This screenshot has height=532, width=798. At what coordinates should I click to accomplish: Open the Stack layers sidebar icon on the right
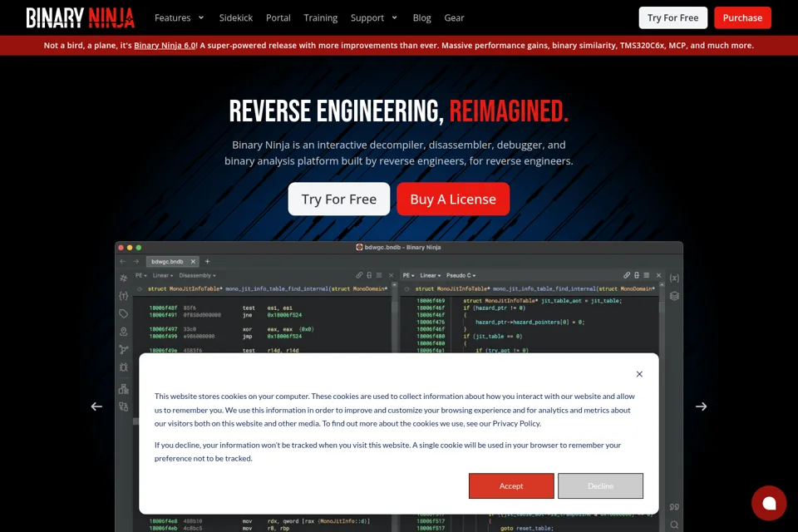pos(674,296)
